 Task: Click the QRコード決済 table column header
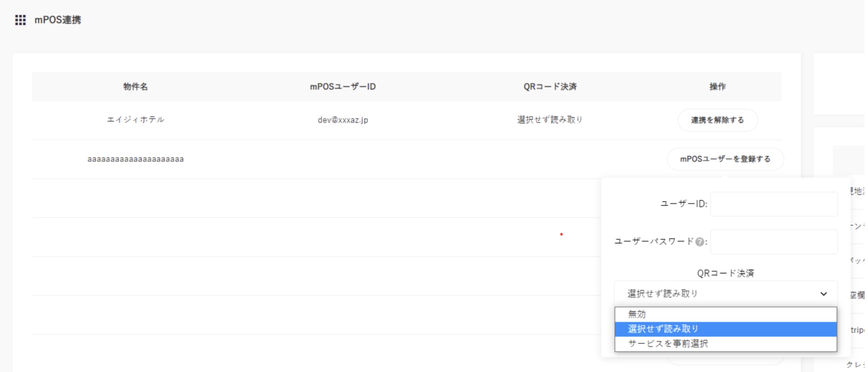pyautogui.click(x=550, y=87)
